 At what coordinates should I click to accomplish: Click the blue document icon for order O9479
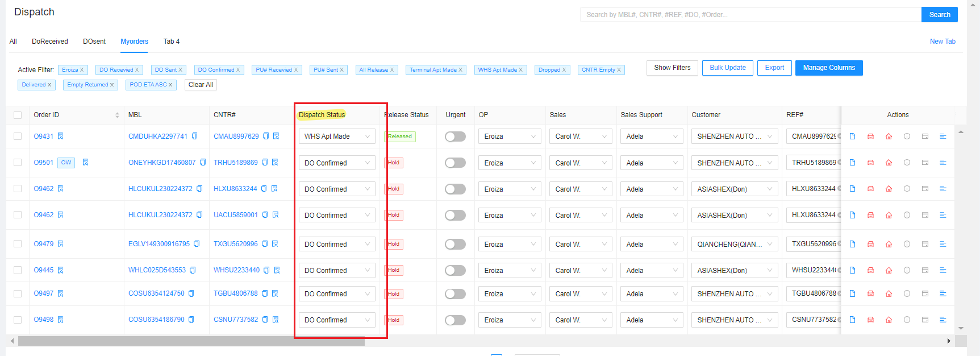tap(852, 244)
